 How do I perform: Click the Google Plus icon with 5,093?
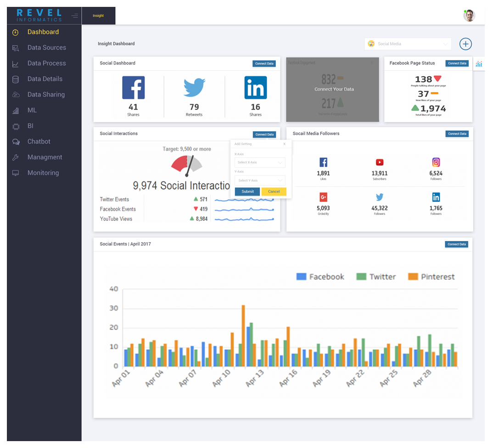323,197
